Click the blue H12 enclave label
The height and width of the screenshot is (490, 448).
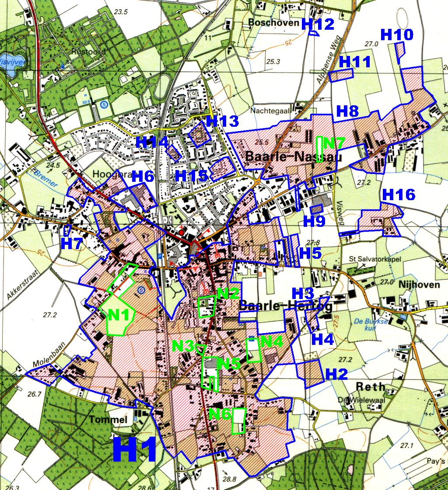318,24
